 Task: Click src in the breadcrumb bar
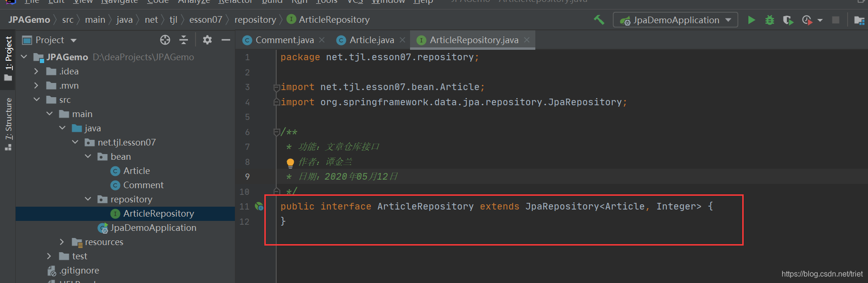(68, 19)
